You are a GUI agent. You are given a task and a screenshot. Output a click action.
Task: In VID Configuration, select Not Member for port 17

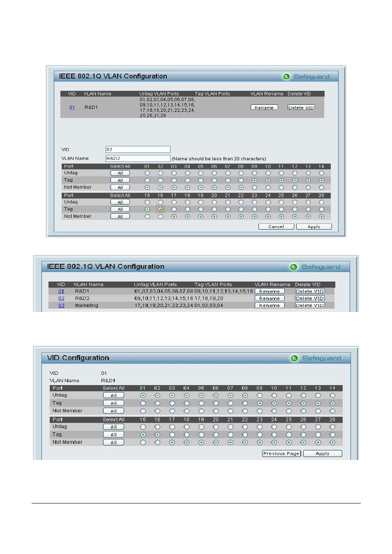(x=172, y=443)
